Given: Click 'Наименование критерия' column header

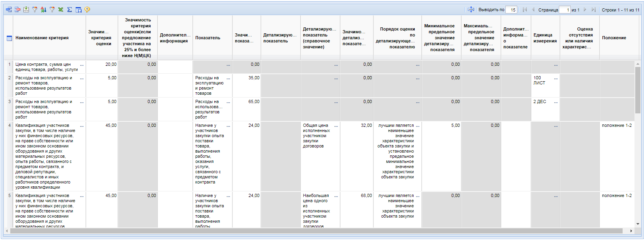Looking at the screenshot, I should click(42, 38).
